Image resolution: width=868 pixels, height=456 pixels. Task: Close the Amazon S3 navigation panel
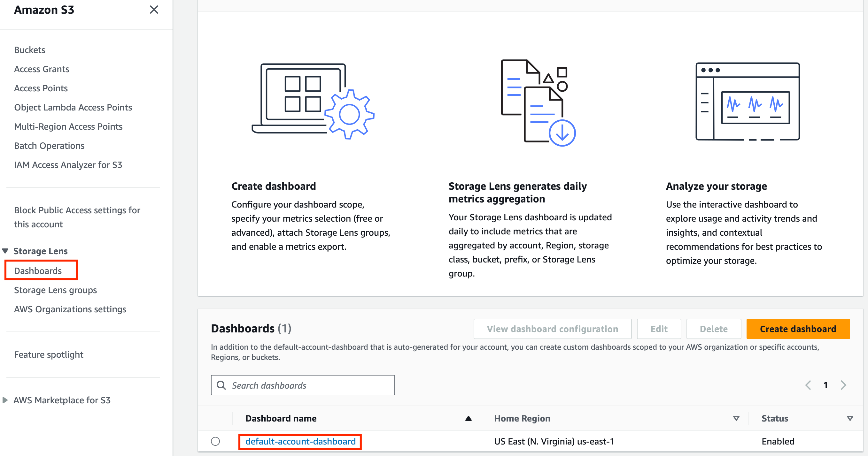[154, 10]
